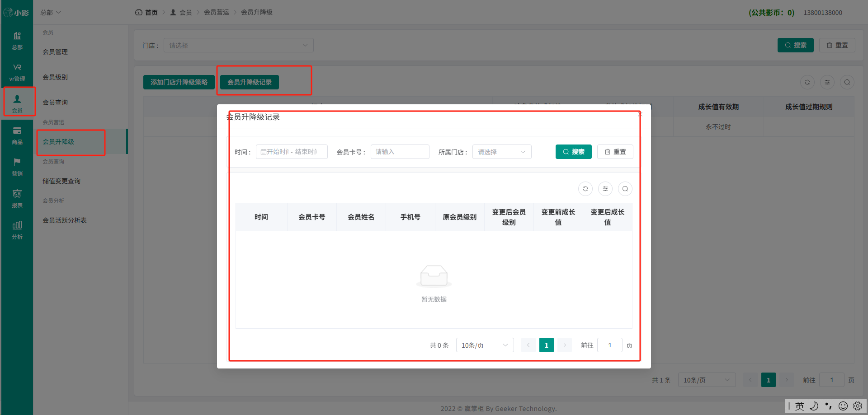Open 会员活跃分析表 menu item
The image size is (868, 415).
tap(65, 220)
